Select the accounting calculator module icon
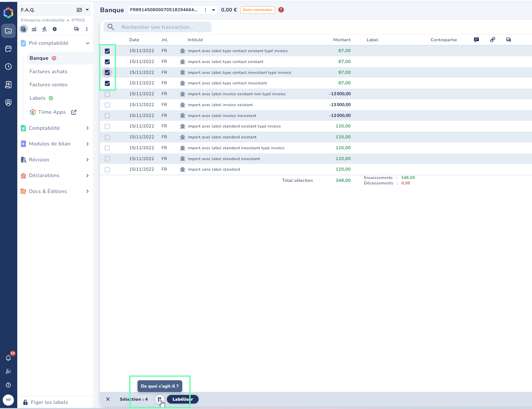The width and height of the screenshot is (532, 409). (23, 29)
